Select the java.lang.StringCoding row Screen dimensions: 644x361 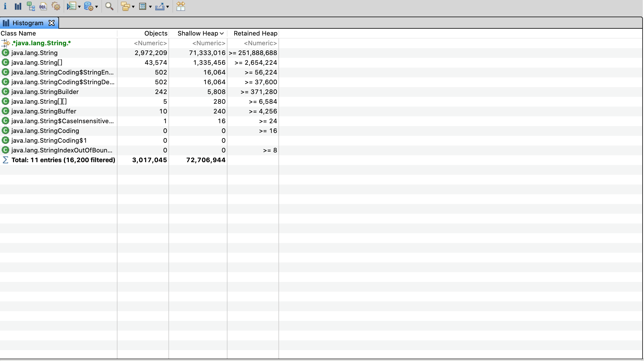pyautogui.click(x=139, y=131)
